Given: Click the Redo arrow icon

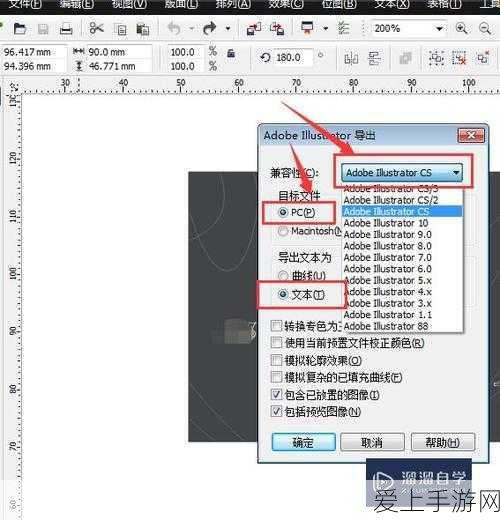Looking at the screenshot, I should point(210,29).
